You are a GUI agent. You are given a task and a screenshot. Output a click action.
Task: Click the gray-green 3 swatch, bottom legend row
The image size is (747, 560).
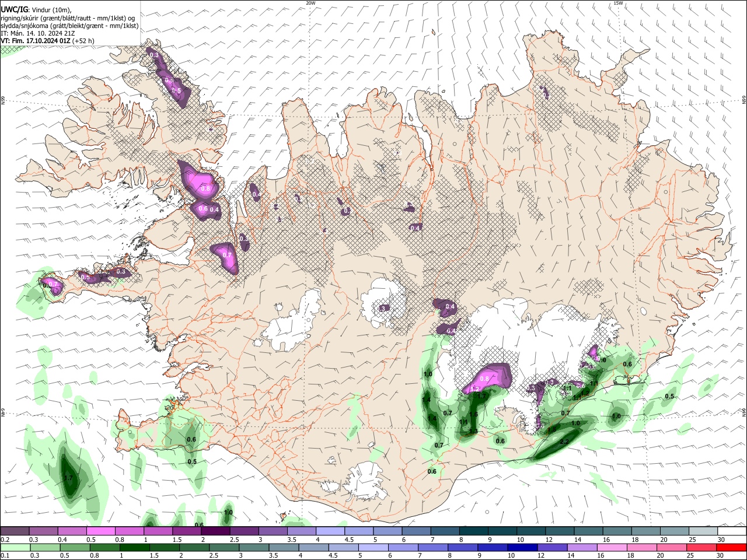click(254, 547)
